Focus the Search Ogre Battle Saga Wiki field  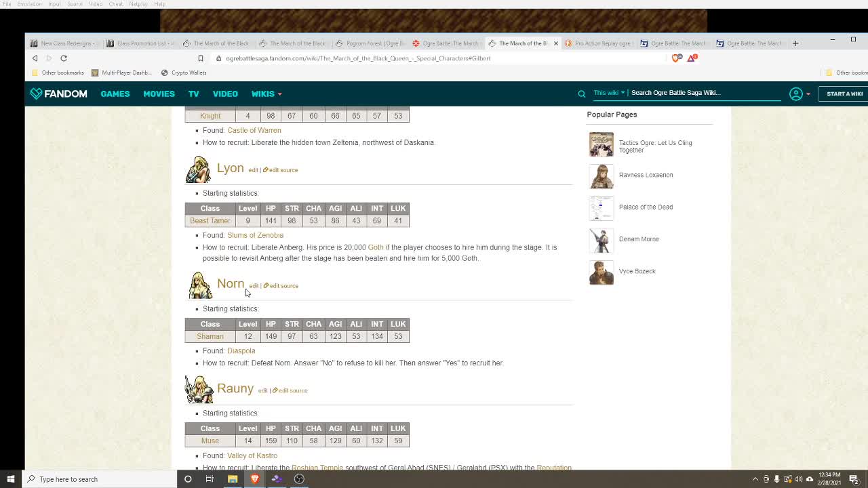pos(705,93)
